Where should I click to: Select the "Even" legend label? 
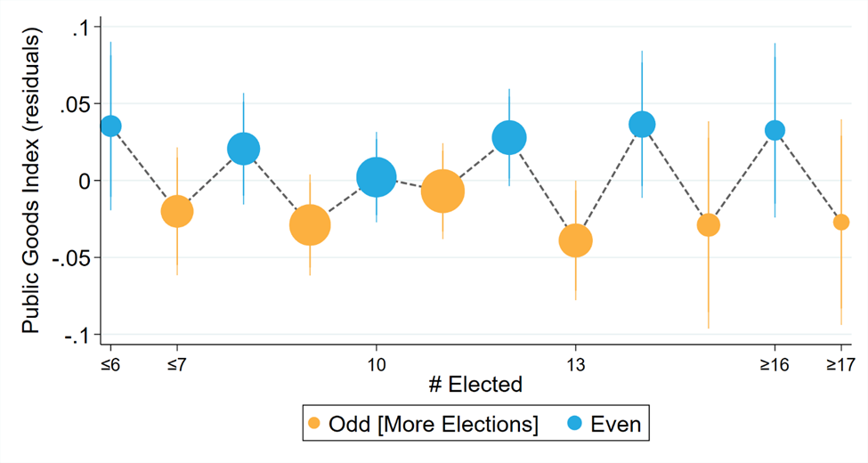click(616, 425)
